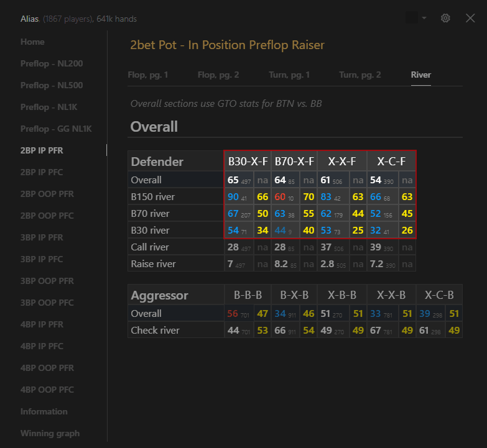Select 2BP IP PFC sidebar item
Image resolution: width=487 pixels, height=448 pixels.
click(42, 172)
